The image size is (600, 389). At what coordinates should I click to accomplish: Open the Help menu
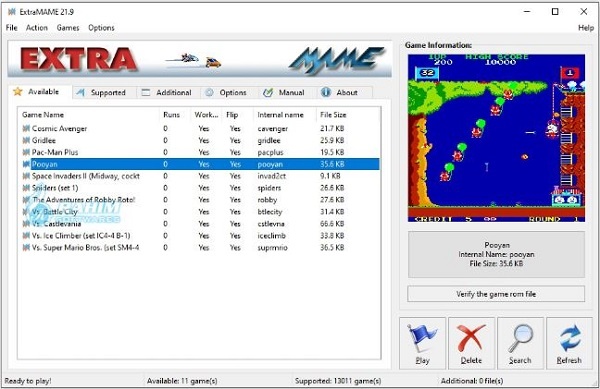586,28
